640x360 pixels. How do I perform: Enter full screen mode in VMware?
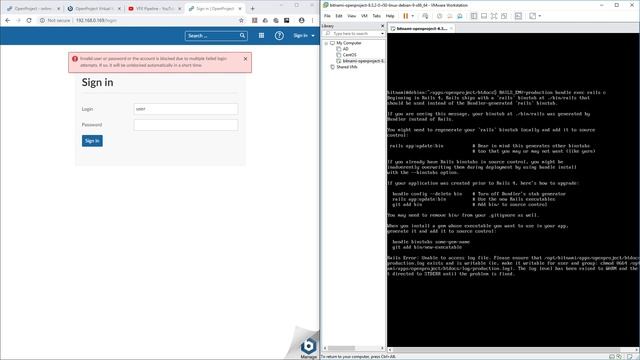494,16
